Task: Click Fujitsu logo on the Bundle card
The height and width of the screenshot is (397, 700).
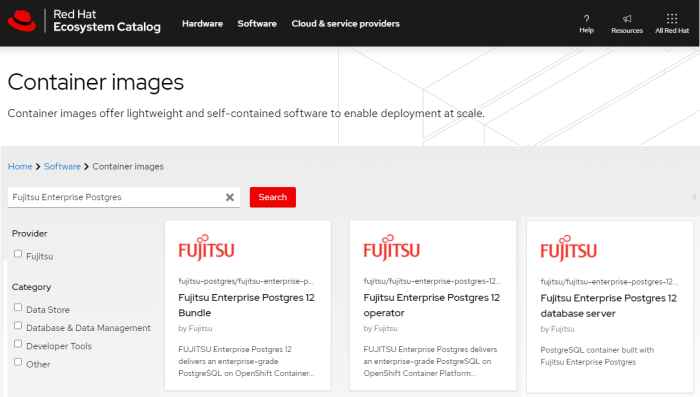Action: [x=206, y=248]
